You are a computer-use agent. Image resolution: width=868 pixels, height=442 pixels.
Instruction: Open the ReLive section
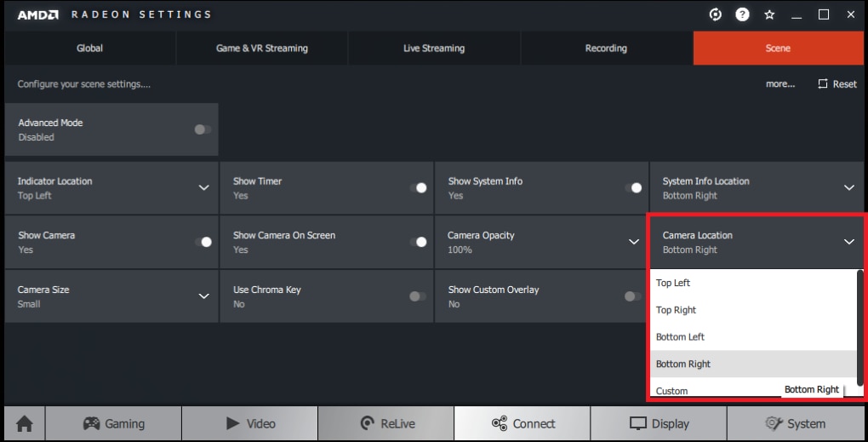click(x=386, y=424)
